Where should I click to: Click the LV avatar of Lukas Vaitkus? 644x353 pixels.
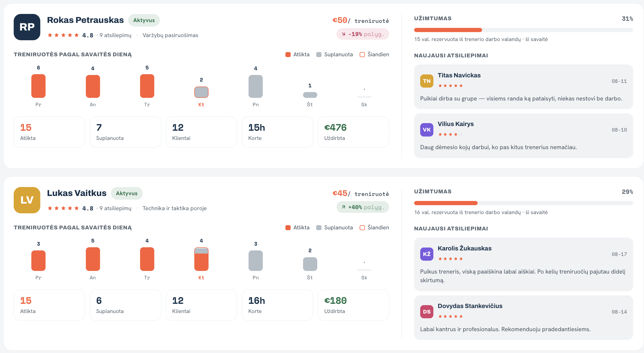click(x=27, y=200)
